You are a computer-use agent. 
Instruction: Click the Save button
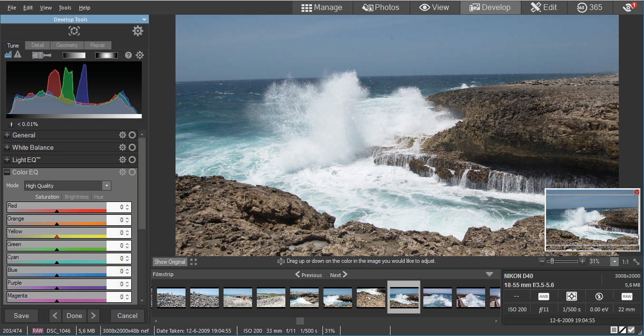21,316
